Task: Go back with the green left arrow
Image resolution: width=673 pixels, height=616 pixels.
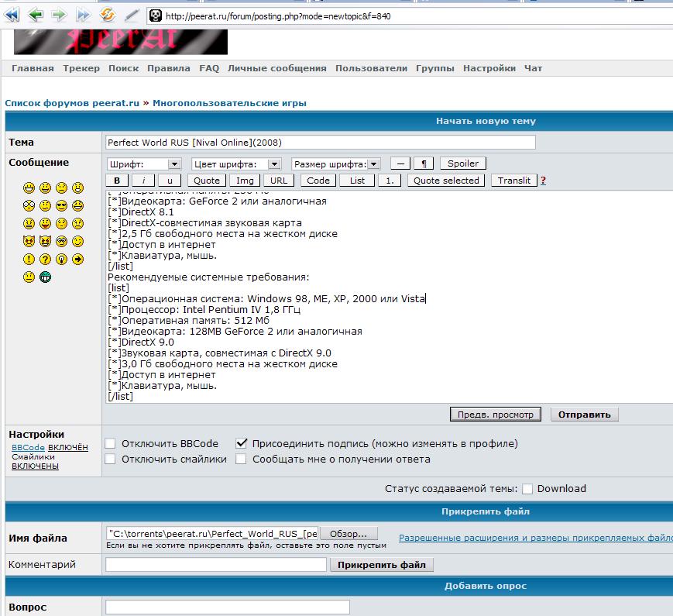Action: 36,15
